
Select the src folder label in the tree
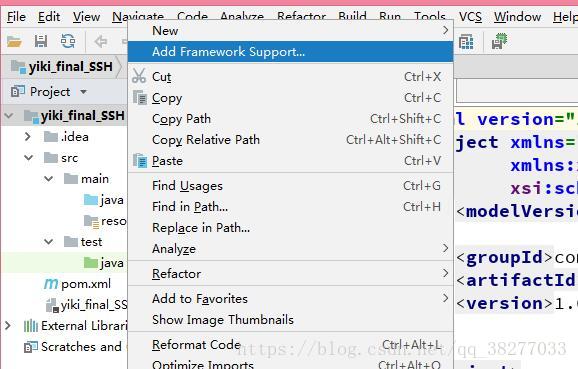pyautogui.click(x=69, y=158)
